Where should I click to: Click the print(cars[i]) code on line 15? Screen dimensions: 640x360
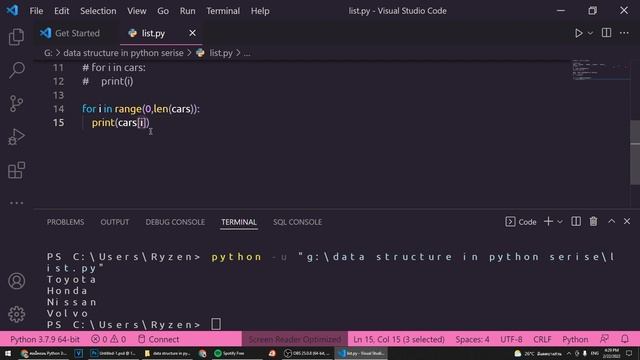click(x=121, y=123)
